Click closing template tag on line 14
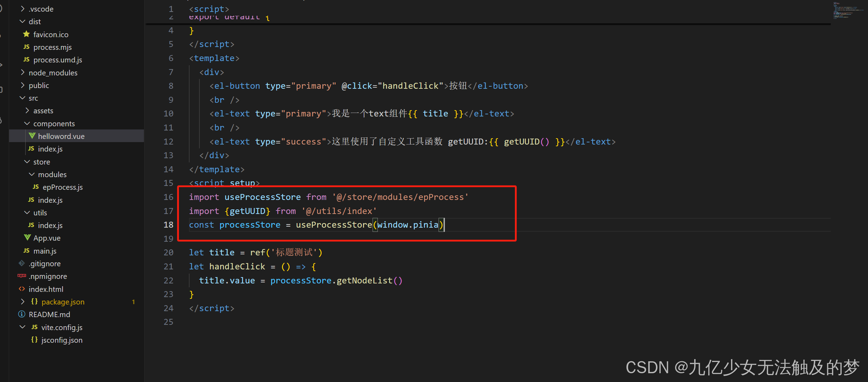 217,169
